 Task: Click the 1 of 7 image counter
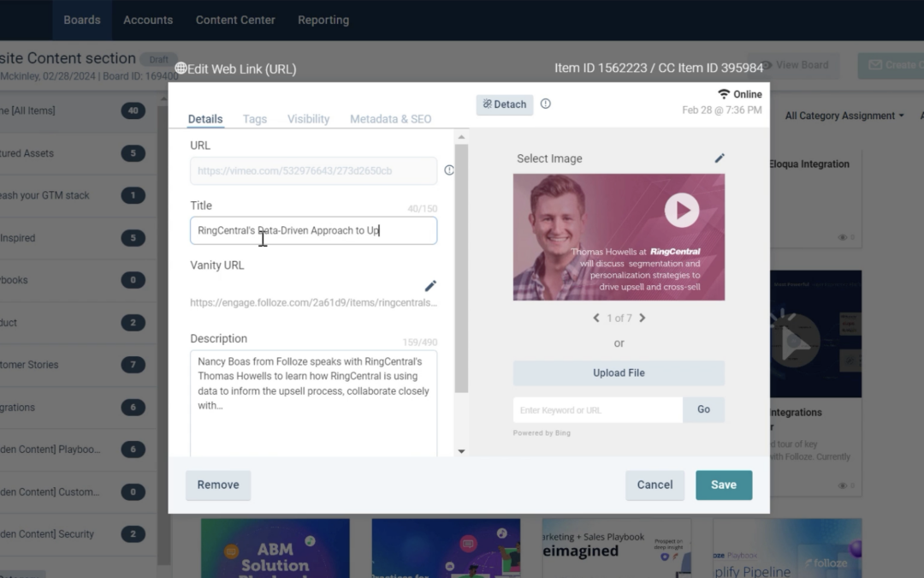click(x=619, y=319)
